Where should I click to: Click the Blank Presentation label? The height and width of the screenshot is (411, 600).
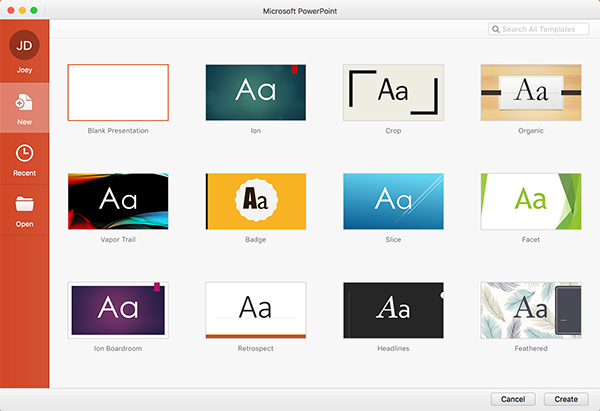118,130
